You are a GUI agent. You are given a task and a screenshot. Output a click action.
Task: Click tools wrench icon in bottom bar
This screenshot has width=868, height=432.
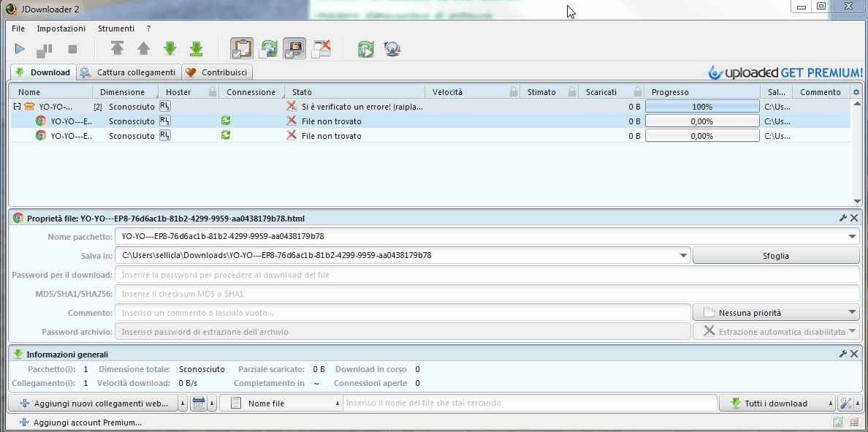tap(845, 403)
